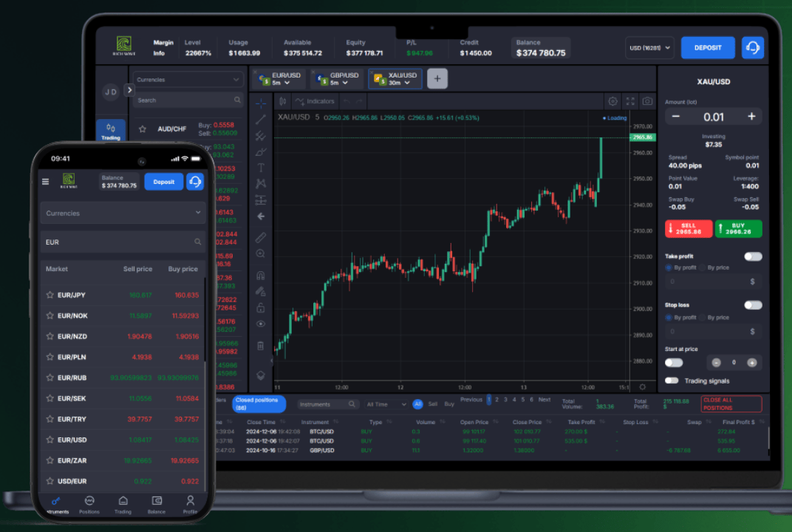Open the Profile tab on mobile app
This screenshot has width=792, height=532.
tap(190, 505)
